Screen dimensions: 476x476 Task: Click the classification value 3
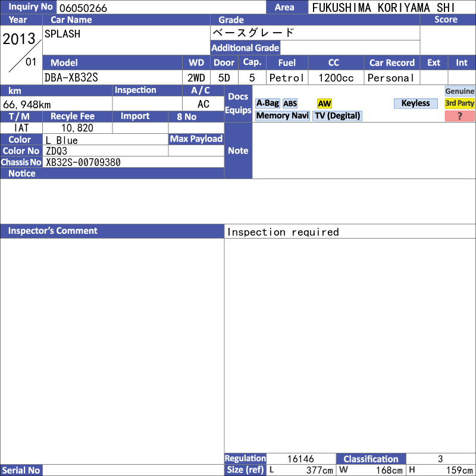pos(440,459)
